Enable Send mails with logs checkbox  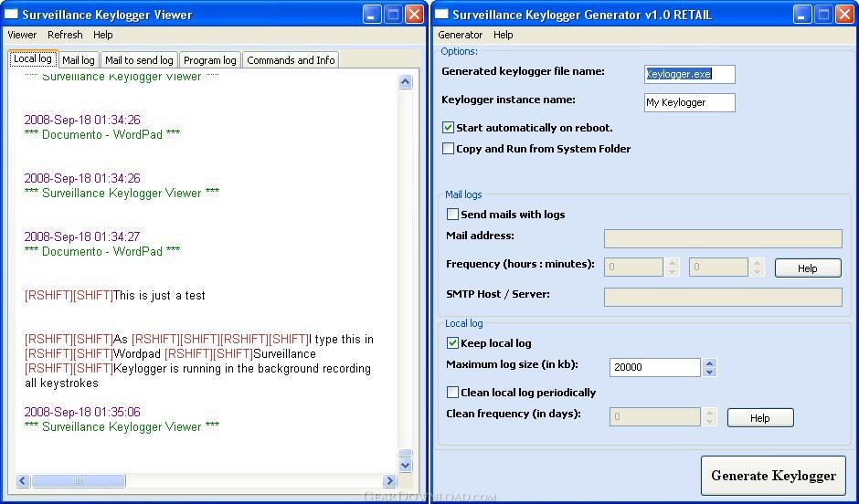(x=452, y=215)
